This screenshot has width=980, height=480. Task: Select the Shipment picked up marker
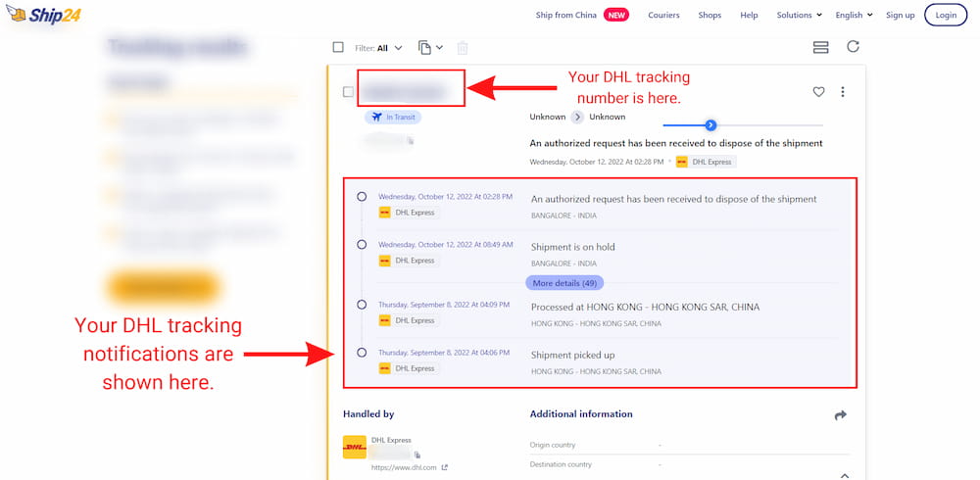[362, 353]
